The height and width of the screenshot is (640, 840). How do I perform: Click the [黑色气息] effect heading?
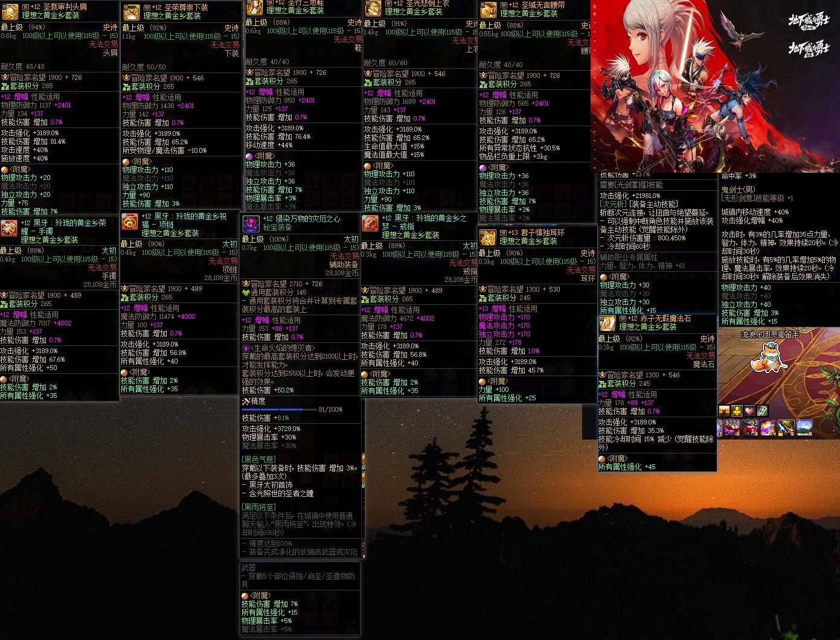click(259, 459)
